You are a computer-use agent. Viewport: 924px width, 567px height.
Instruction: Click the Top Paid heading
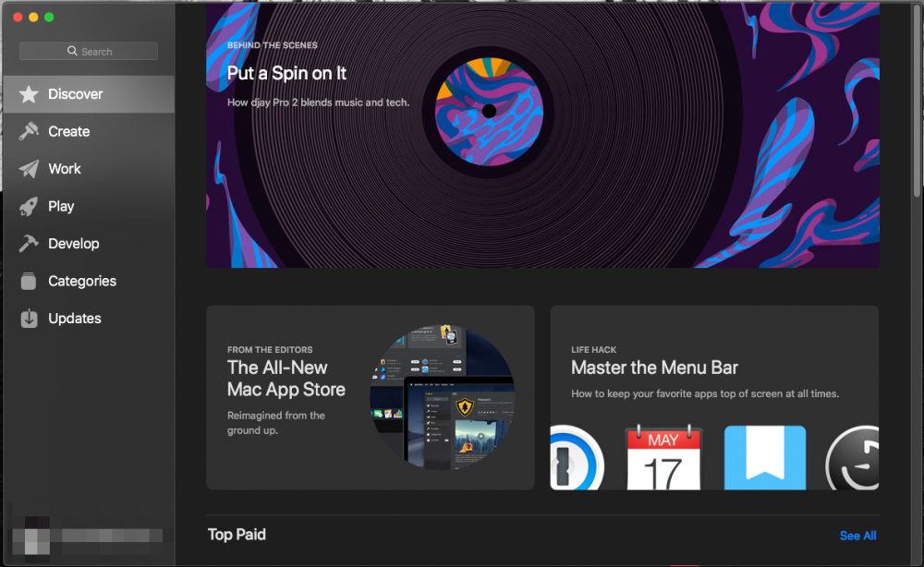[237, 535]
